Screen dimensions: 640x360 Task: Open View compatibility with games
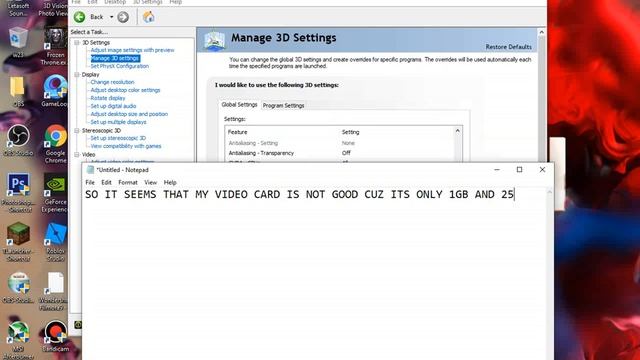tap(126, 146)
